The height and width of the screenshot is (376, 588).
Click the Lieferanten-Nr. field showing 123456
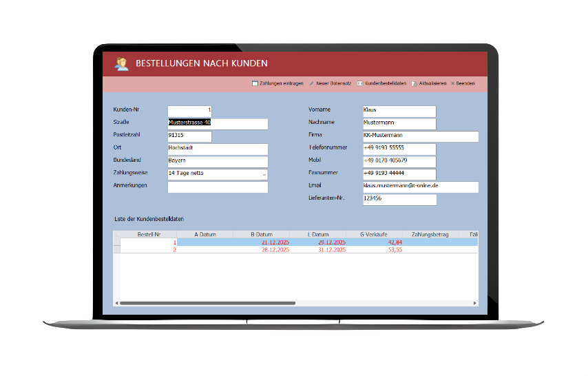399,199
